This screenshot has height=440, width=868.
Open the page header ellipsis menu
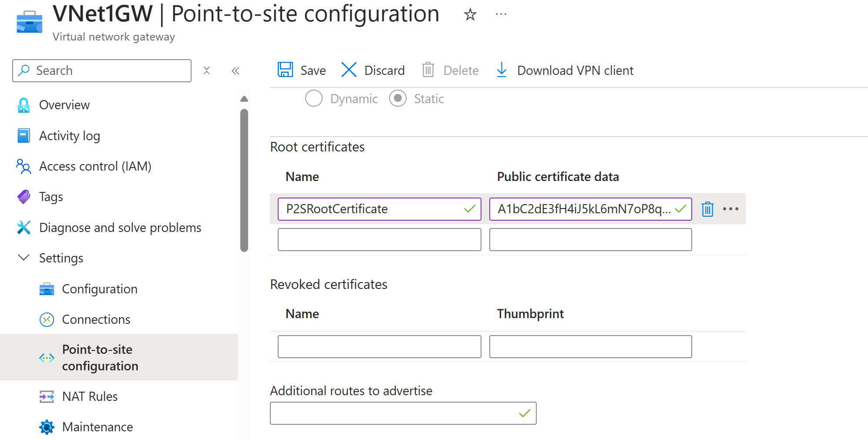click(501, 15)
